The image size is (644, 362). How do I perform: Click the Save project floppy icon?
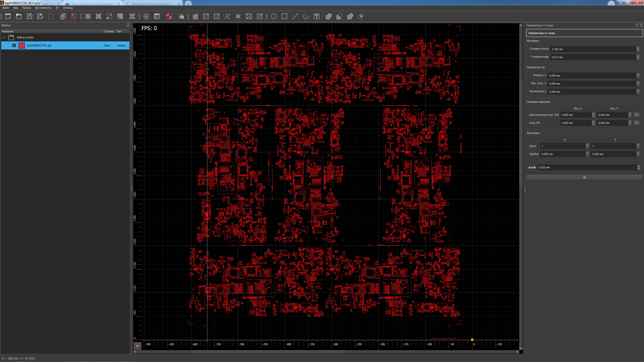(30, 16)
